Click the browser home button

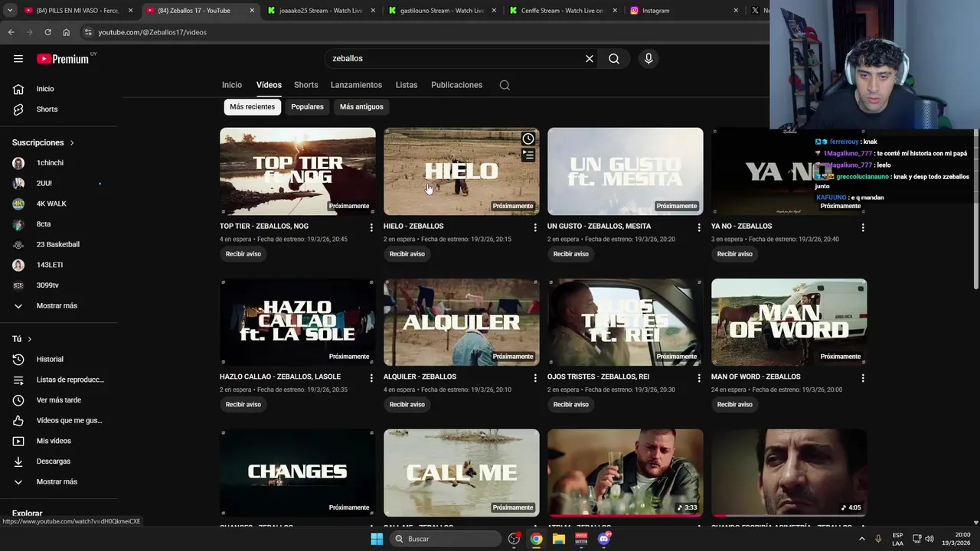(x=66, y=32)
